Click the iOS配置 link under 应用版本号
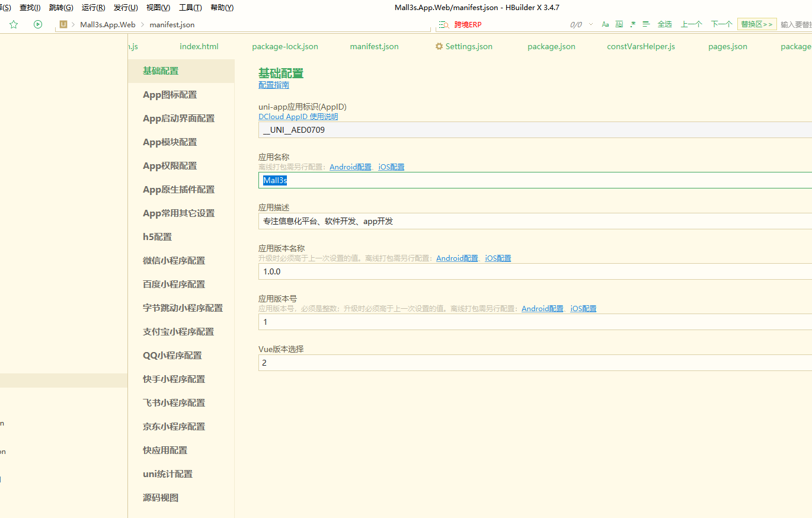 [x=583, y=309]
